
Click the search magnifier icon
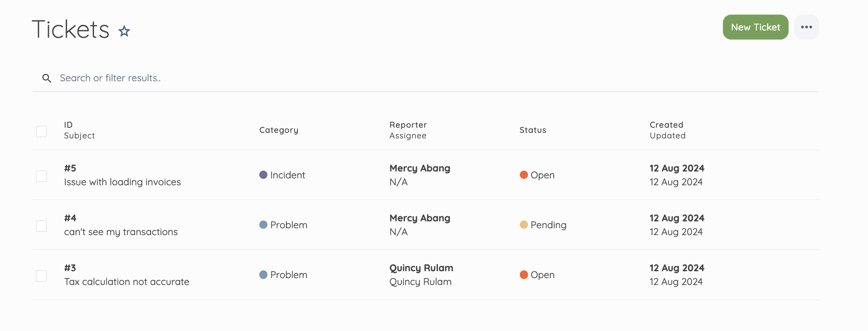(47, 78)
